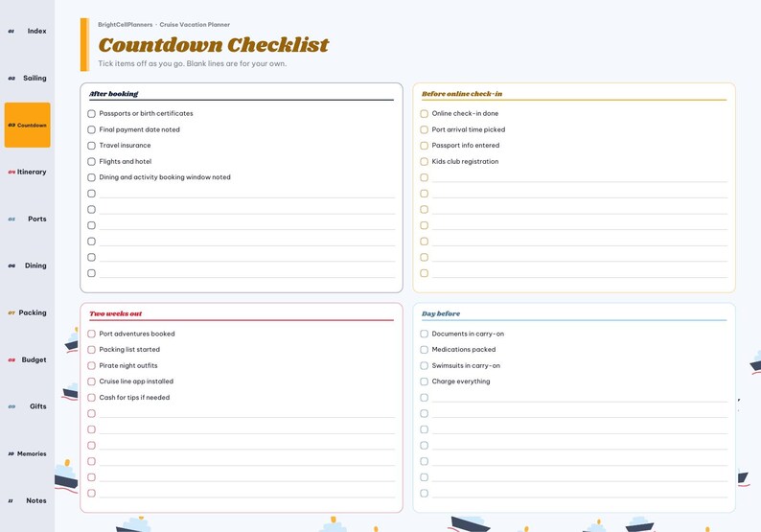Viewport: 761px width, 532px height.
Task: Click the Day before section heading
Action: (441, 313)
